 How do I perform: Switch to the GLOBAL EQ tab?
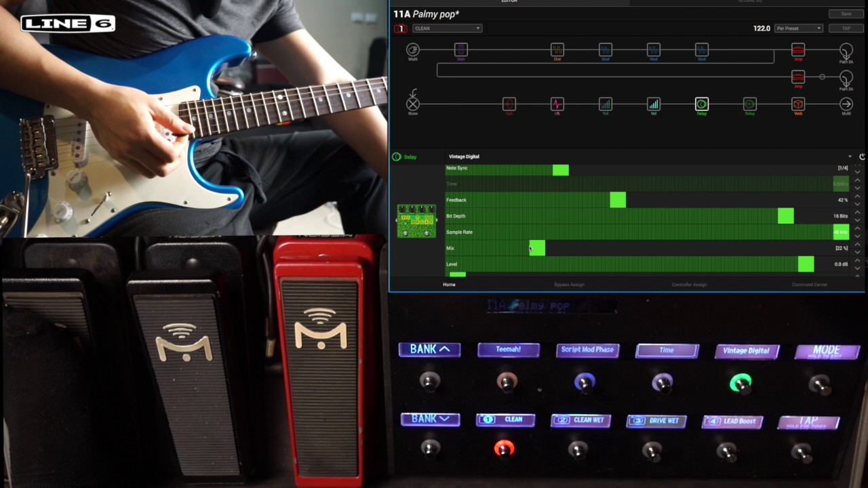click(x=749, y=2)
